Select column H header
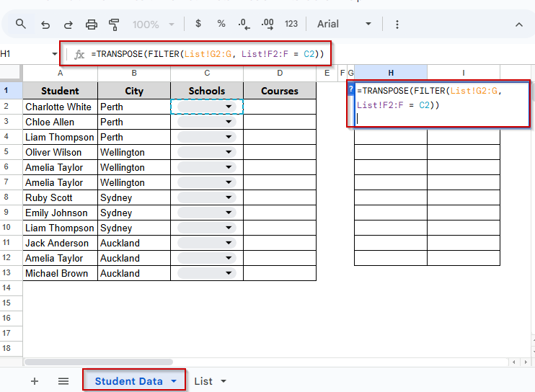 coord(391,73)
